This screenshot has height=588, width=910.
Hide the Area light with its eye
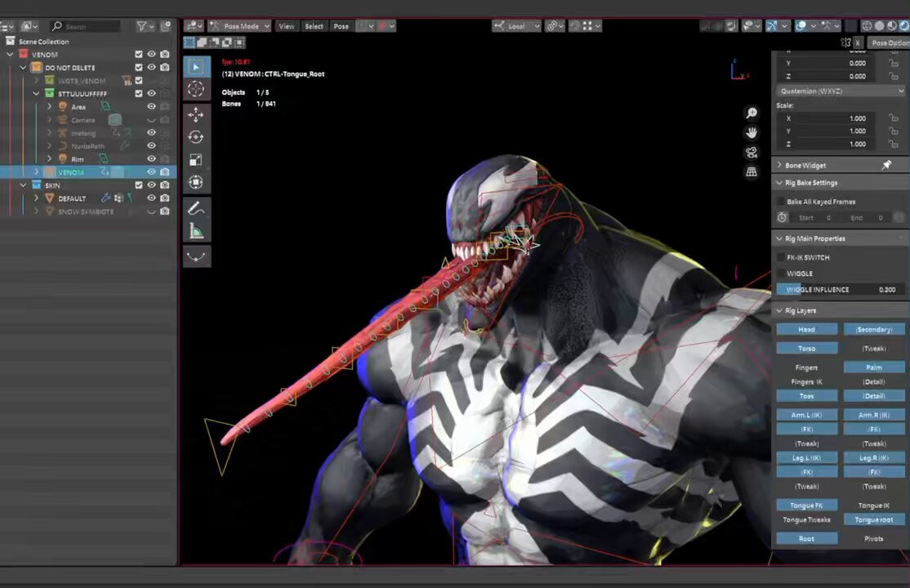[x=151, y=107]
